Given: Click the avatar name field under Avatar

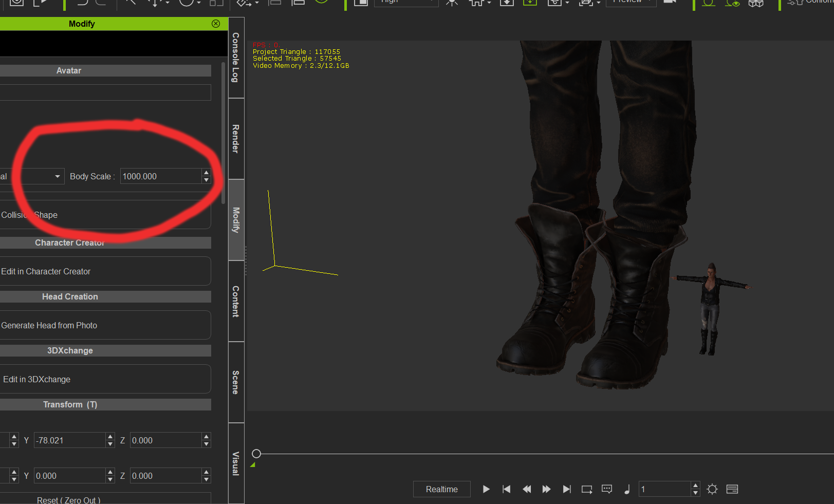Looking at the screenshot, I should click(105, 92).
